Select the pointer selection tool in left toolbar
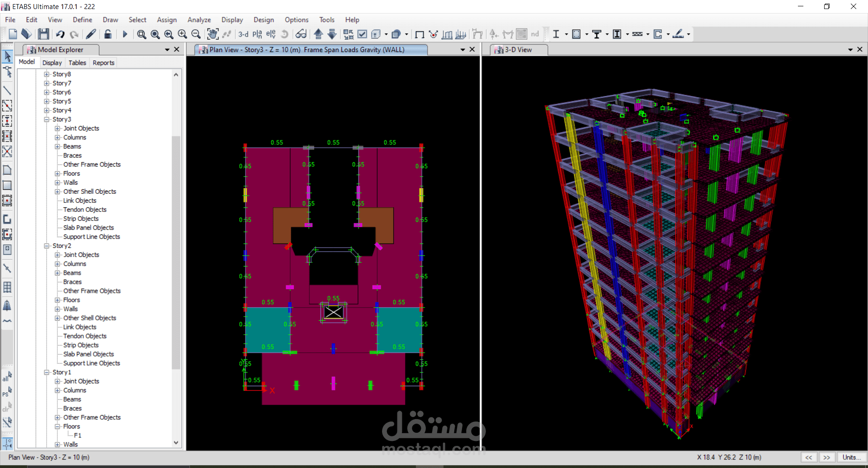The image size is (868, 468). click(7, 56)
